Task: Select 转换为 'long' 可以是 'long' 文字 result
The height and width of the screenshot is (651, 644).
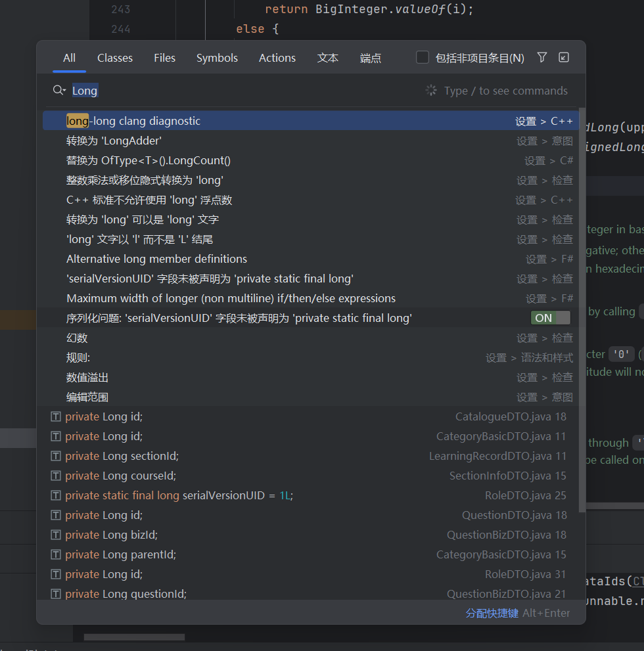Action: pos(311,219)
